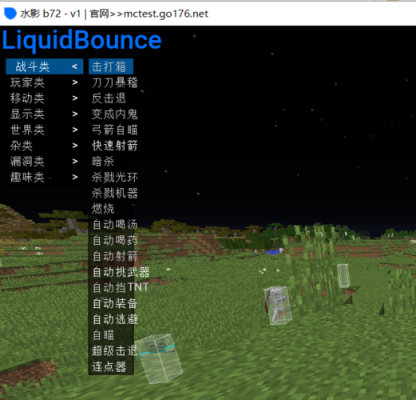Select the 杂类 category

click(44, 146)
